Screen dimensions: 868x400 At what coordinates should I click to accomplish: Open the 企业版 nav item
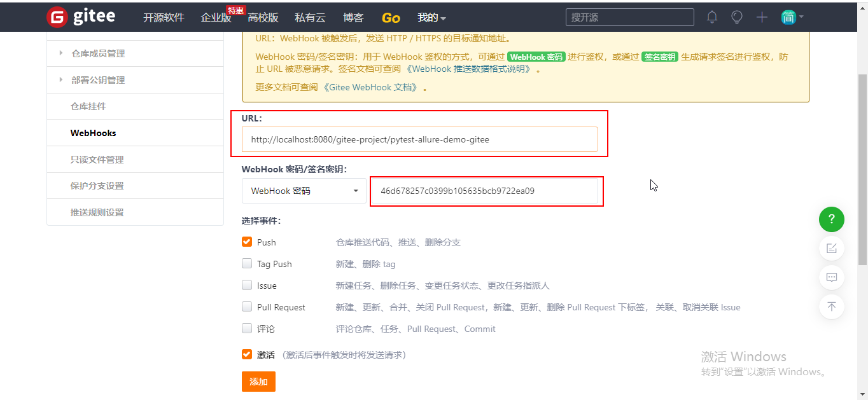point(216,18)
